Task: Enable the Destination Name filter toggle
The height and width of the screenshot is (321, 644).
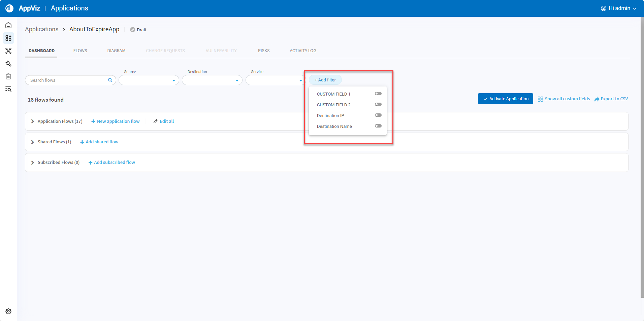Action: tap(378, 126)
